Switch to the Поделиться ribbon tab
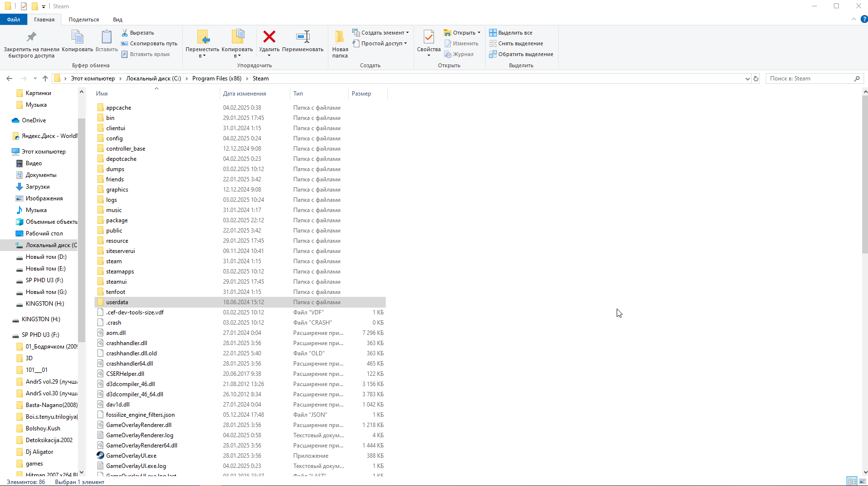Image resolution: width=868 pixels, height=486 pixels. [84, 19]
